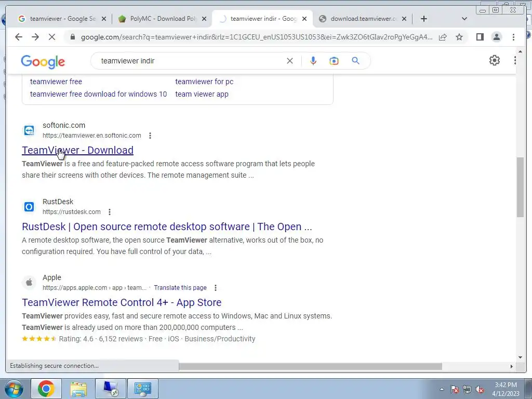
Task: Close the download.teamviewer tab
Action: (x=404, y=19)
